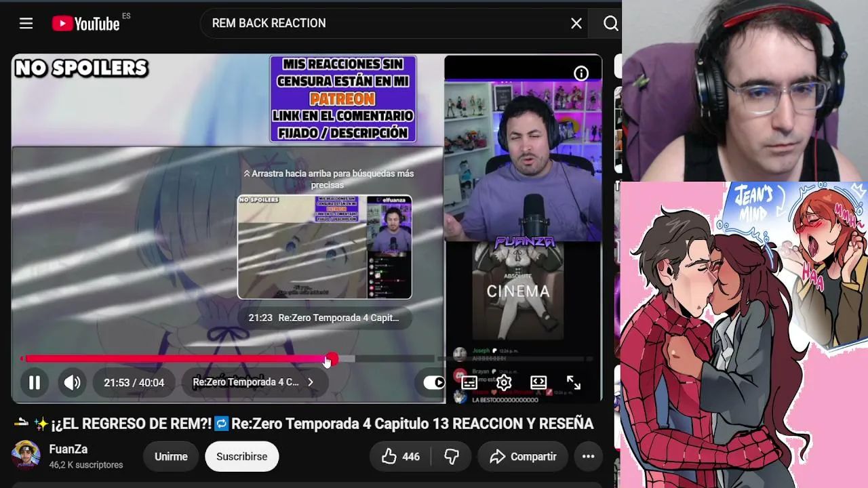This screenshot has height=488, width=868.
Task: Click the 46,2 K suscriptores text
Action: tap(86, 465)
